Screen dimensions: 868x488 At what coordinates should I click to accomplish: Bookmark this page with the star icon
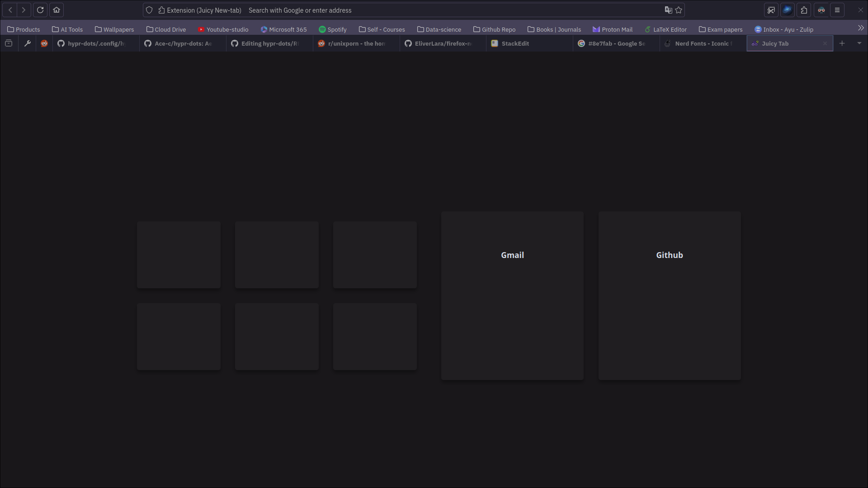pos(679,10)
